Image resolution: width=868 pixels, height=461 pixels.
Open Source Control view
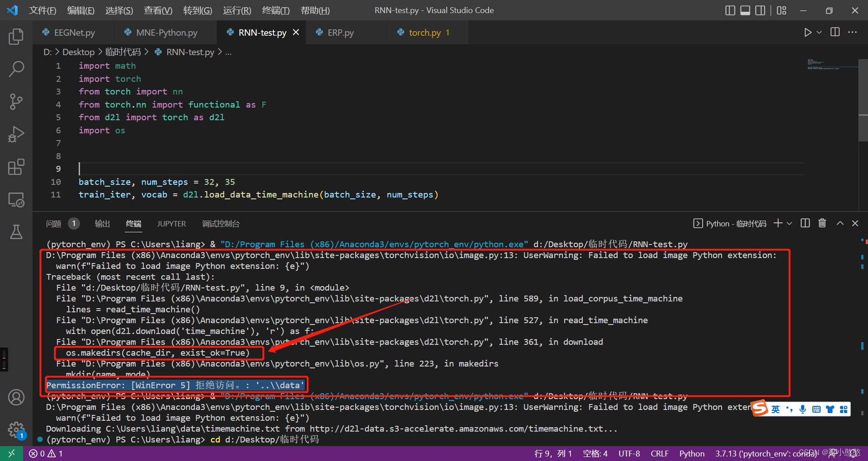(x=16, y=102)
